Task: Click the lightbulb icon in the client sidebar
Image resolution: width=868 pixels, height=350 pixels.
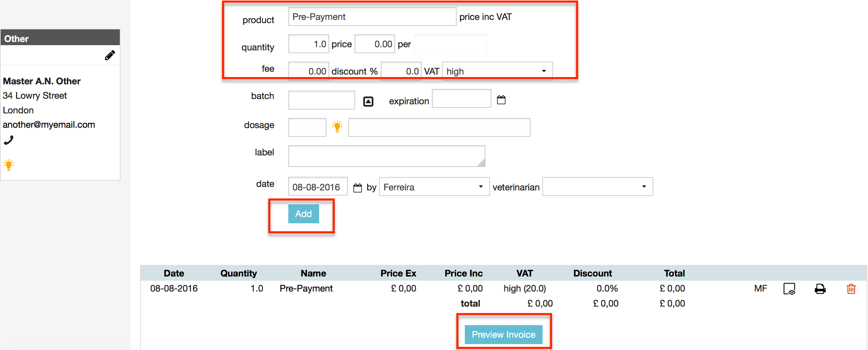Action: coord(8,164)
